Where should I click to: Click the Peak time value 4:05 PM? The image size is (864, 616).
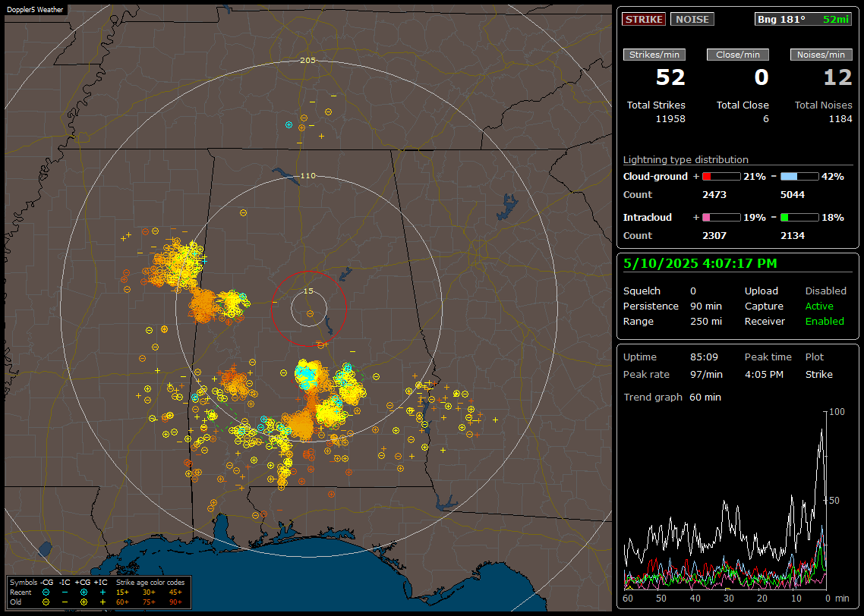764,374
